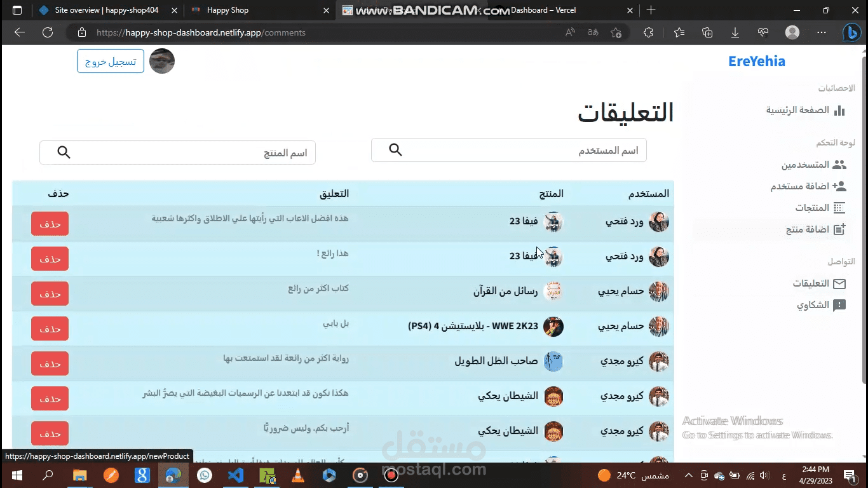Click the اضافة منتج add-list icon
Viewport: 868px width, 488px height.
click(839, 229)
